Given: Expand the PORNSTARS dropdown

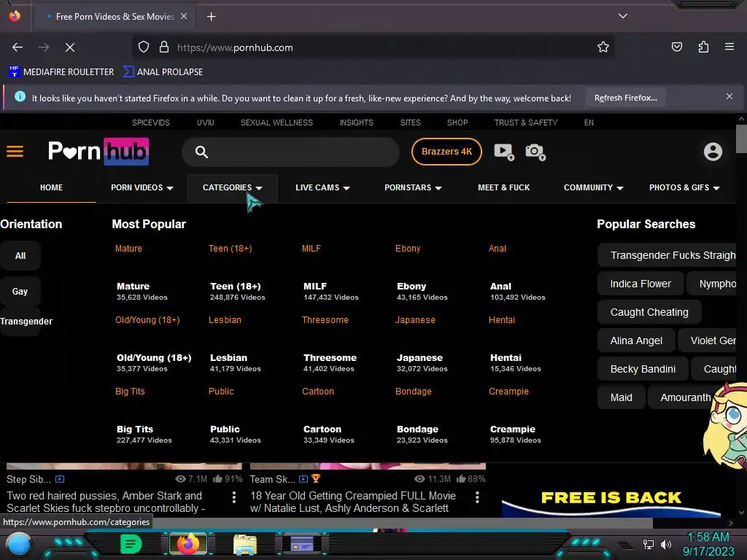Looking at the screenshot, I should [413, 187].
